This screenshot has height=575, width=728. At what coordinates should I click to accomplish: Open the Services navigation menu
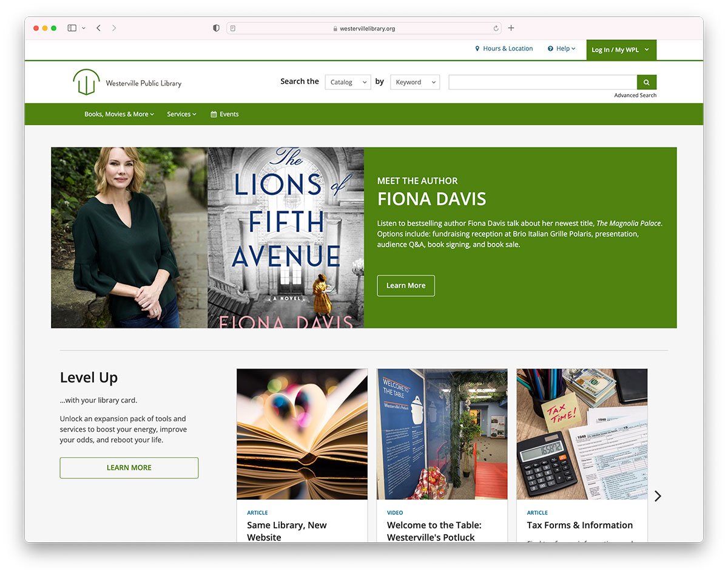(181, 114)
